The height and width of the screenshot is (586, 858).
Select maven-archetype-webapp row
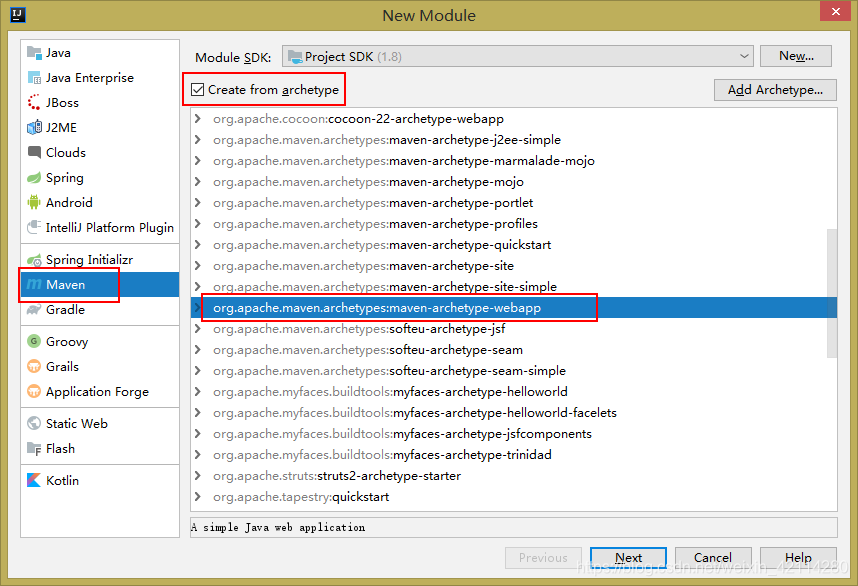click(x=514, y=307)
